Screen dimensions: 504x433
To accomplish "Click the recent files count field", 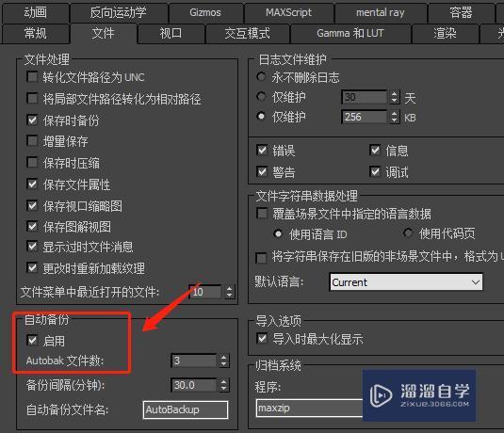I will click(x=205, y=292).
